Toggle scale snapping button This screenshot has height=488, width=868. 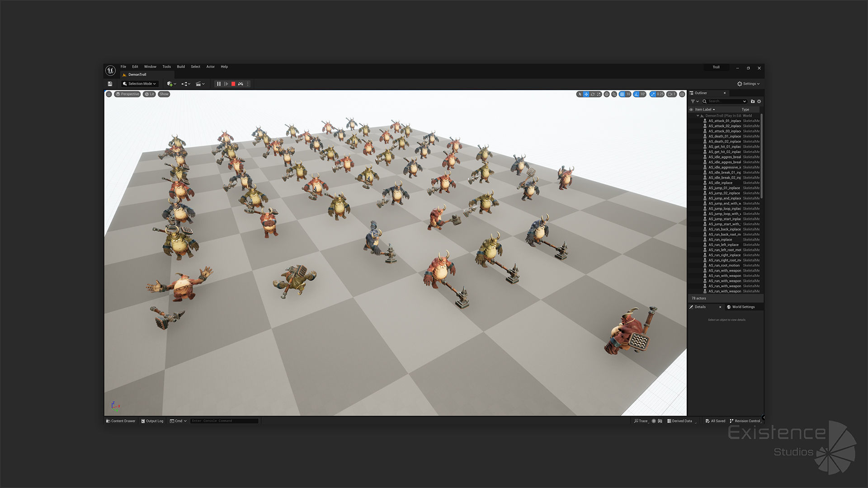(653, 94)
